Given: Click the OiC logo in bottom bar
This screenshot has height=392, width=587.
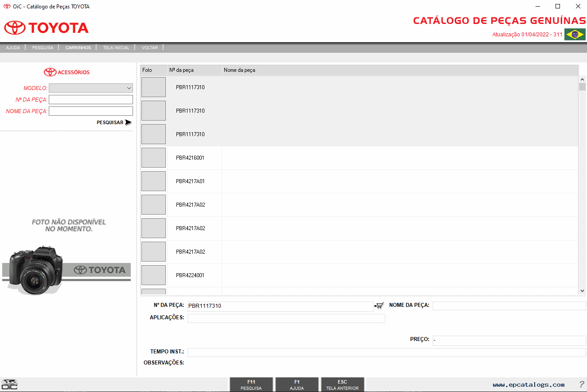Looking at the screenshot, I should coord(9,384).
